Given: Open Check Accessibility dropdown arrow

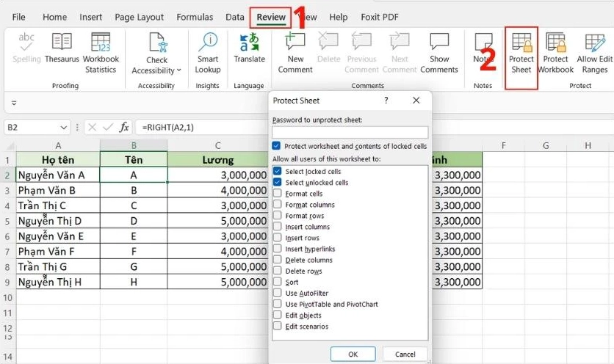Looking at the screenshot, I should (x=179, y=70).
